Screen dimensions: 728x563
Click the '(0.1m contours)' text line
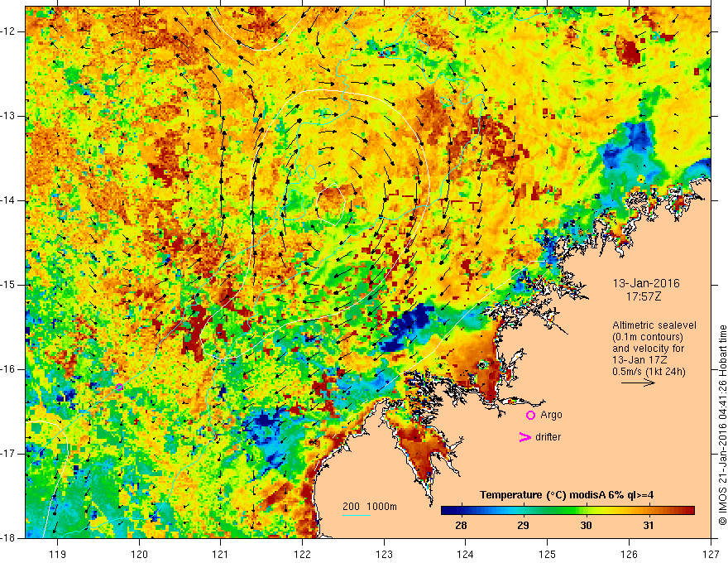tap(647, 337)
